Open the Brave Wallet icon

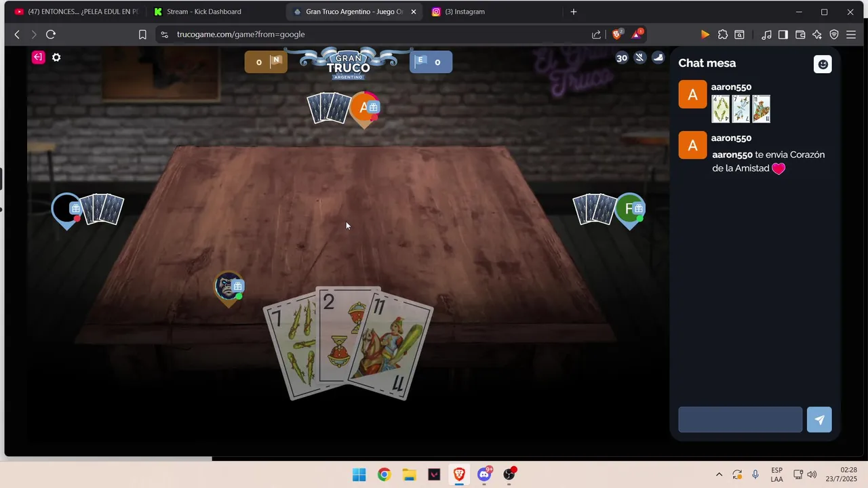[x=800, y=35]
